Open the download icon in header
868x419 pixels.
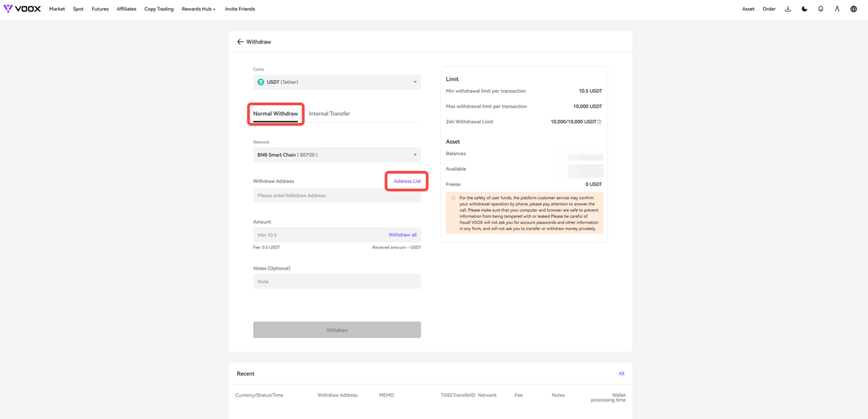coord(788,9)
